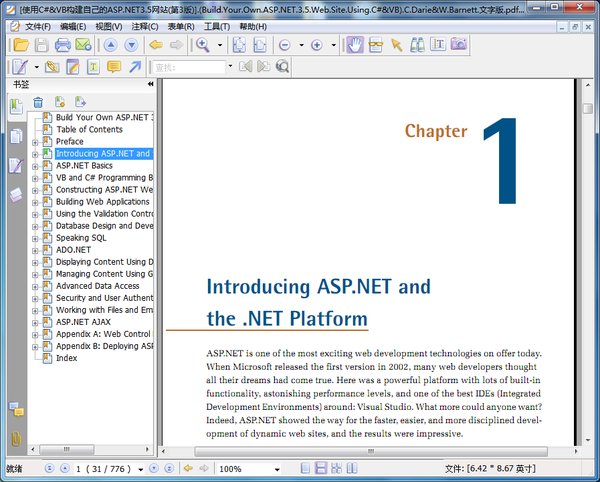Expand the Preface bookmark

(x=35, y=142)
